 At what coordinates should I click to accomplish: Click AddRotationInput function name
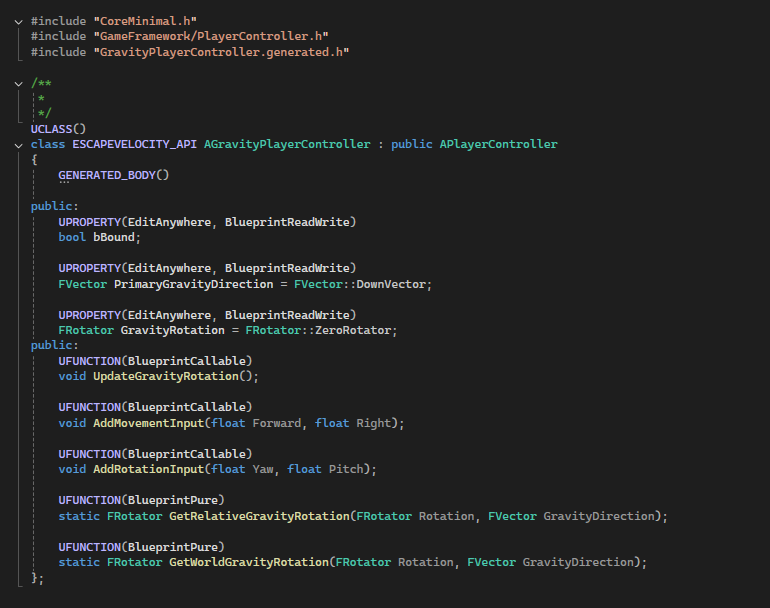148,469
